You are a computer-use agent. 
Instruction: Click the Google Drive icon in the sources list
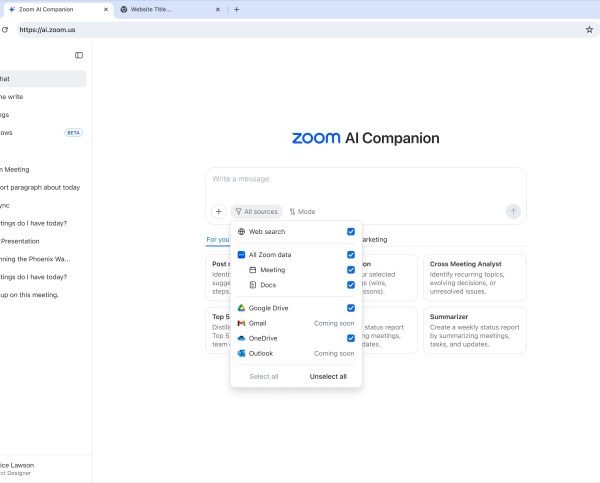[x=241, y=308]
